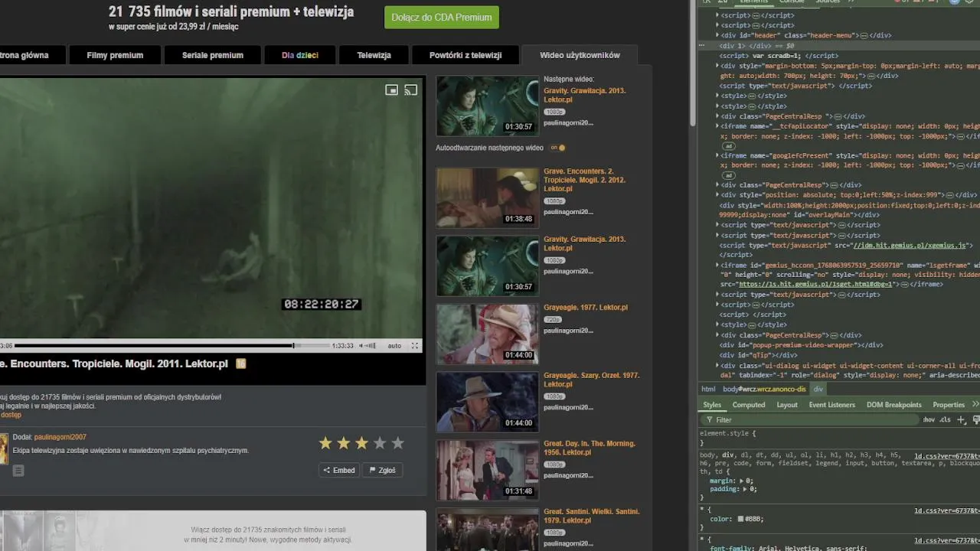The width and height of the screenshot is (980, 551).
Task: Rate the video with the fifth star
Action: click(397, 443)
